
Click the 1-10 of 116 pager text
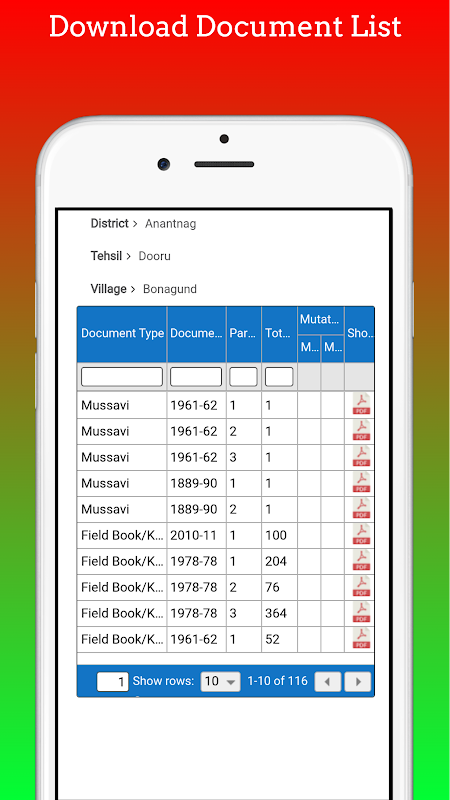pyautogui.click(x=278, y=681)
